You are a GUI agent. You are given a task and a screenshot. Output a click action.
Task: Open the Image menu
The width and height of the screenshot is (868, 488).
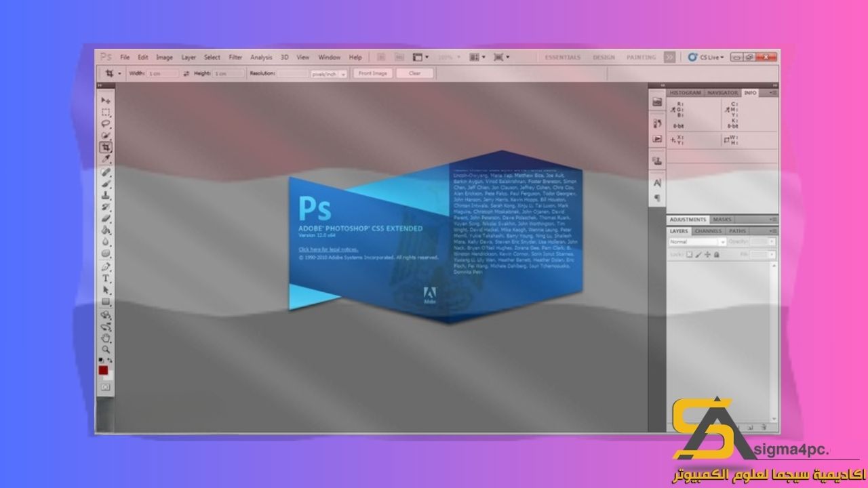[164, 58]
